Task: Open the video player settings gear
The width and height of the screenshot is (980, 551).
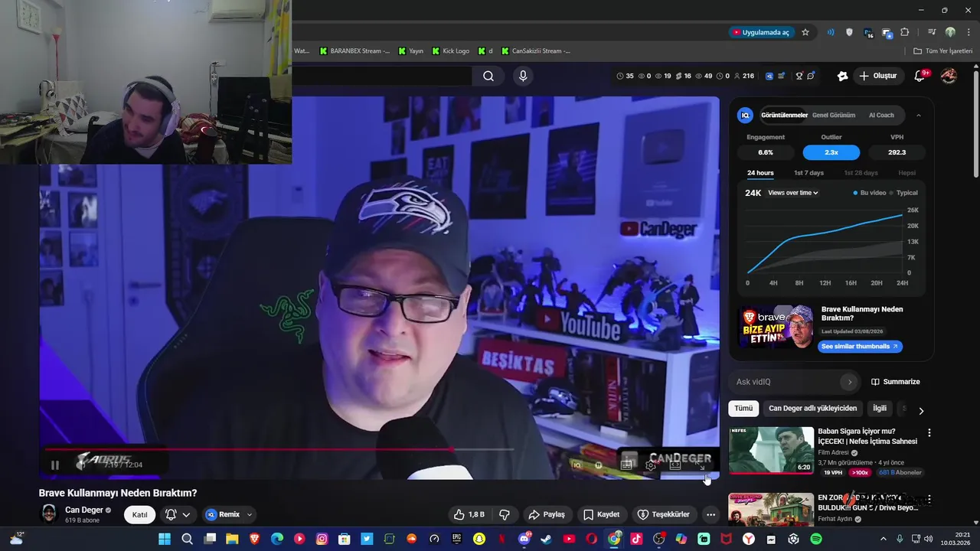Action: (x=651, y=465)
